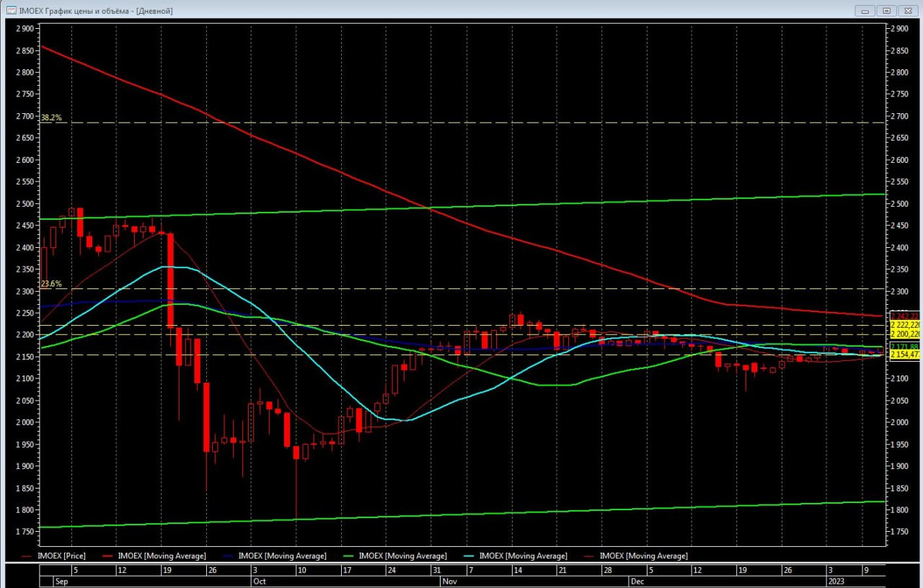Click the yellow 2 200,22 price tag

pyautogui.click(x=905, y=334)
